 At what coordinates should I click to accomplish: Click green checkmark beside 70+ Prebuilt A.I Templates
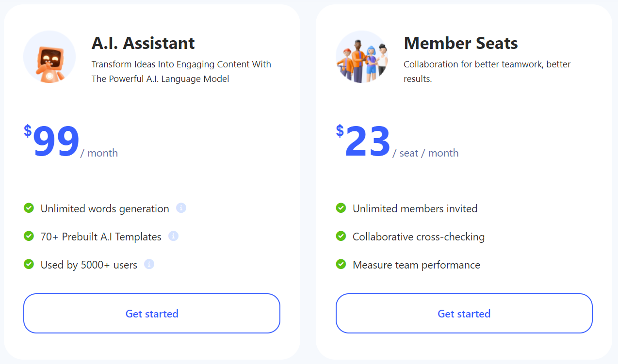click(x=29, y=236)
